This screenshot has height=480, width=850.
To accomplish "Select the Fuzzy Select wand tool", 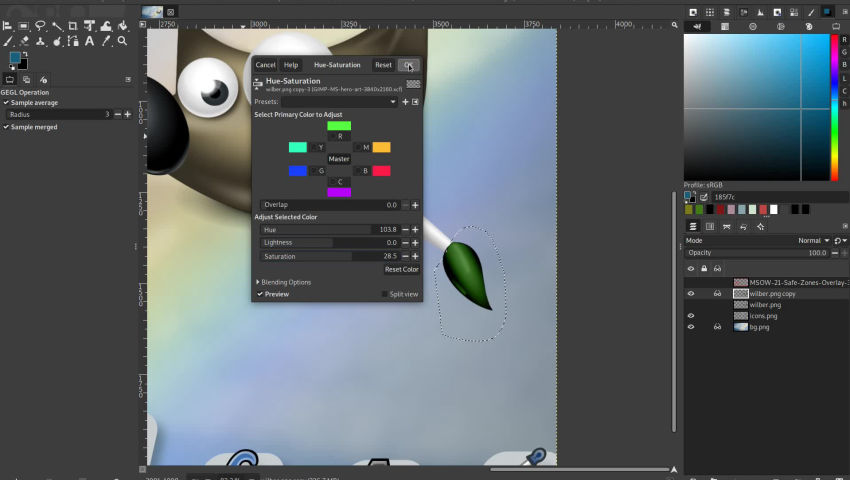I will pyautogui.click(x=56, y=25).
